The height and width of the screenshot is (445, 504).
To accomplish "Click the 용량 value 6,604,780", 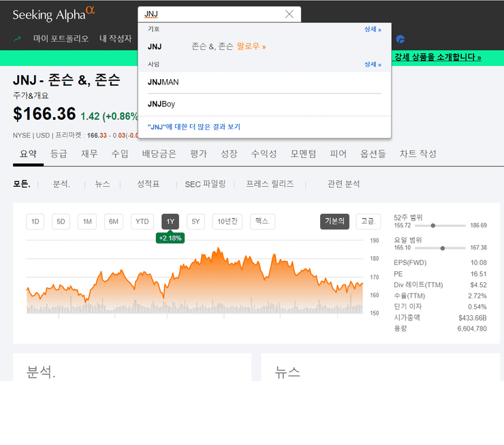I will pyautogui.click(x=472, y=328).
